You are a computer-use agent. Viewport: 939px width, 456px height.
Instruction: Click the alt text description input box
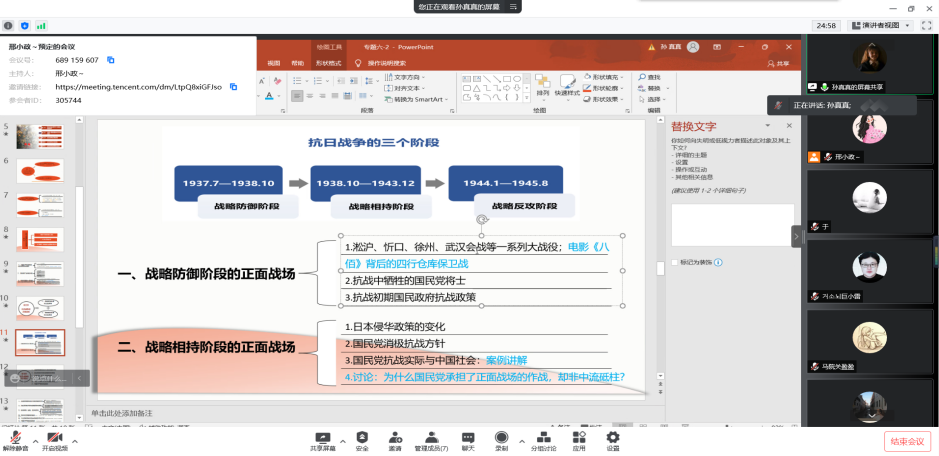732,224
